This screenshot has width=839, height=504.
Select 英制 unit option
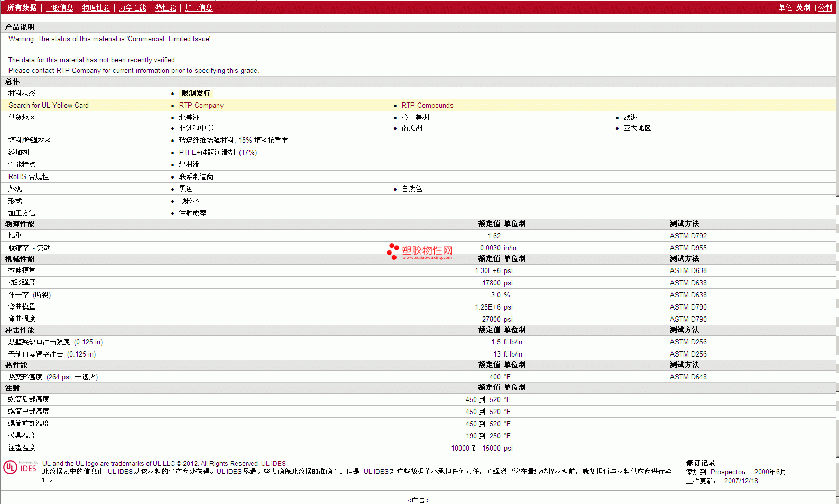click(803, 7)
